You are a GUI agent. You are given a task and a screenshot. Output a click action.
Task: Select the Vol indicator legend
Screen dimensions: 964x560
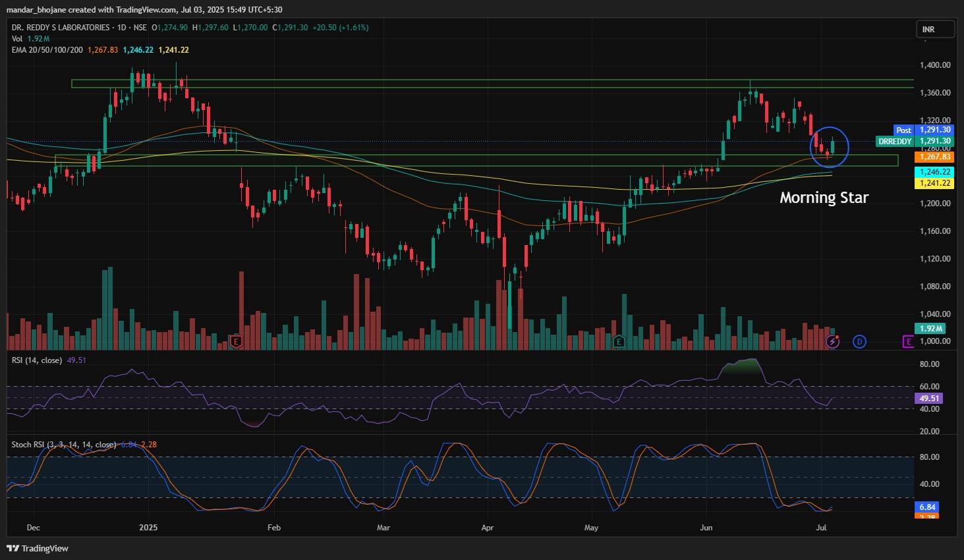pos(17,39)
